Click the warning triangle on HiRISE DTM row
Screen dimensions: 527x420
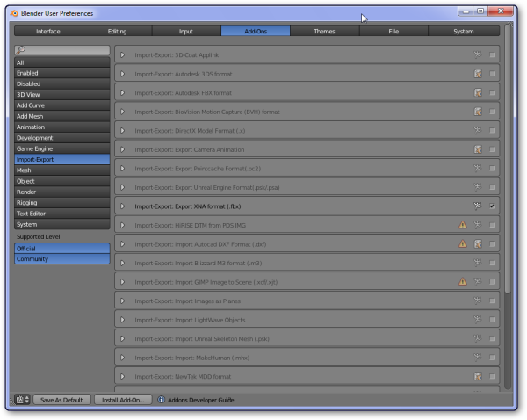[x=463, y=225]
